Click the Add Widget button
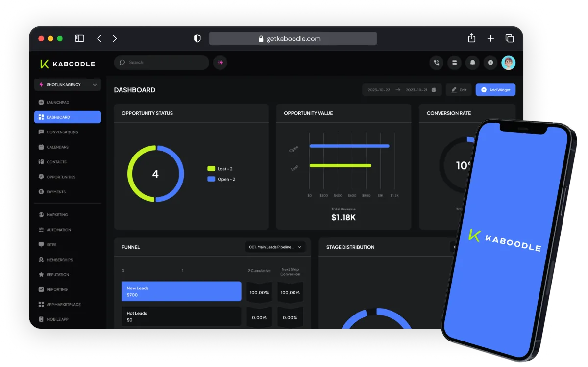Image resolution: width=588 pixels, height=367 pixels. point(495,90)
